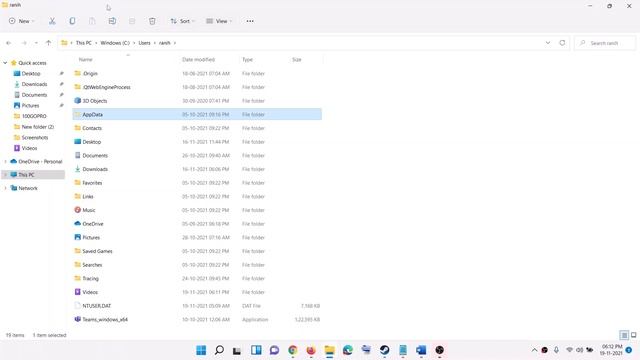Viewport: 640px width, 360px height.
Task: Click the search box
Action: (605, 43)
